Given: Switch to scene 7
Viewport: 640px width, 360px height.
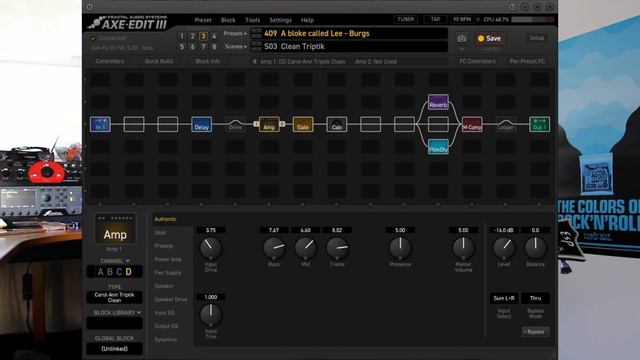Looking at the screenshot, I should (x=203, y=47).
